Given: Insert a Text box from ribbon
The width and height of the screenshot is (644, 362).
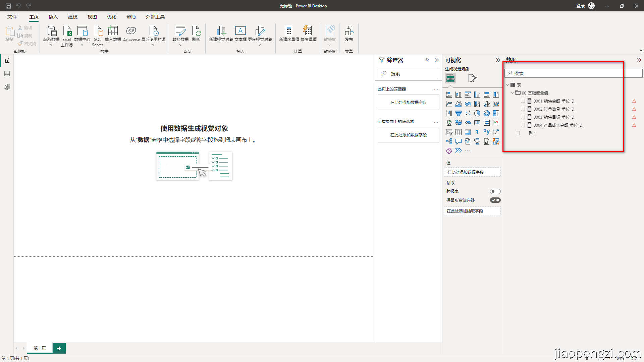Looking at the screenshot, I should click(240, 31).
